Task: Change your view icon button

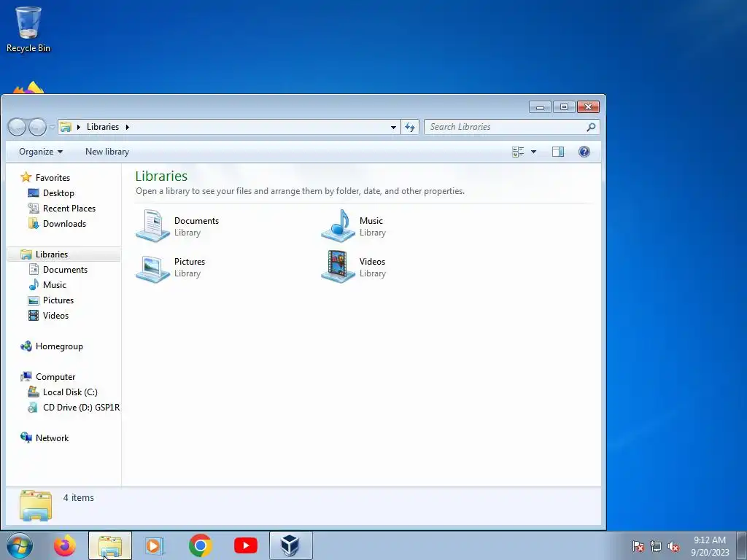Action: [x=518, y=152]
